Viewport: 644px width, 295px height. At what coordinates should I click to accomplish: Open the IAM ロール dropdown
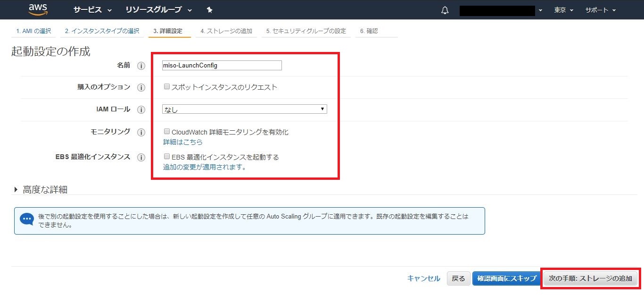244,110
